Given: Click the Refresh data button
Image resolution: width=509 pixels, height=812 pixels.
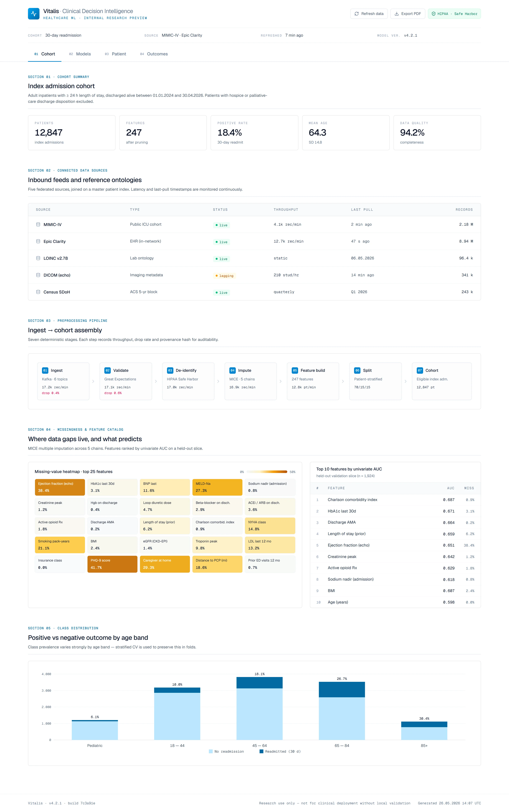Looking at the screenshot, I should tap(369, 14).
